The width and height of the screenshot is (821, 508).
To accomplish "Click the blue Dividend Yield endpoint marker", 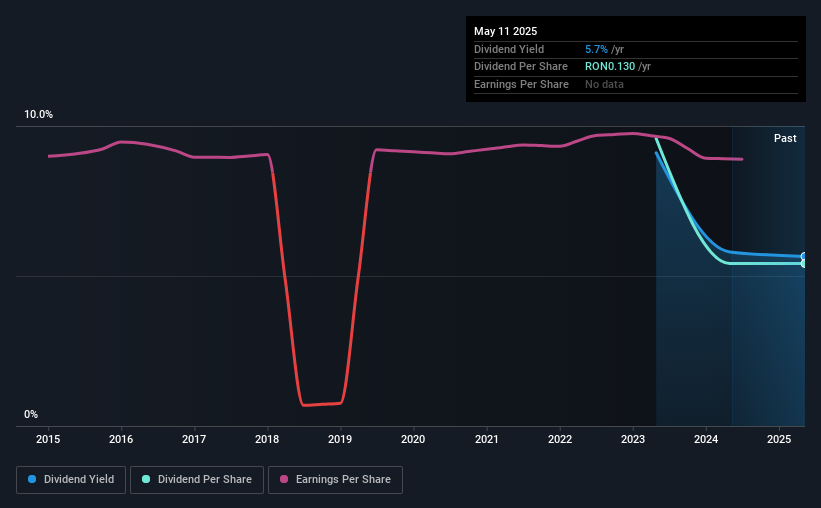I will [804, 256].
